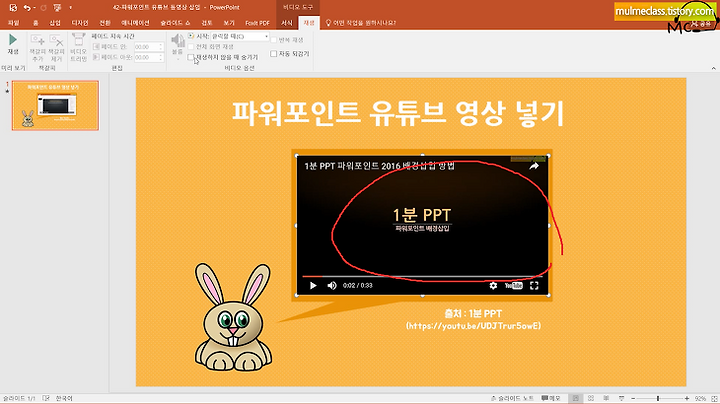Open the 메모 (Comments) pane
The image size is (720, 404).
551,398
